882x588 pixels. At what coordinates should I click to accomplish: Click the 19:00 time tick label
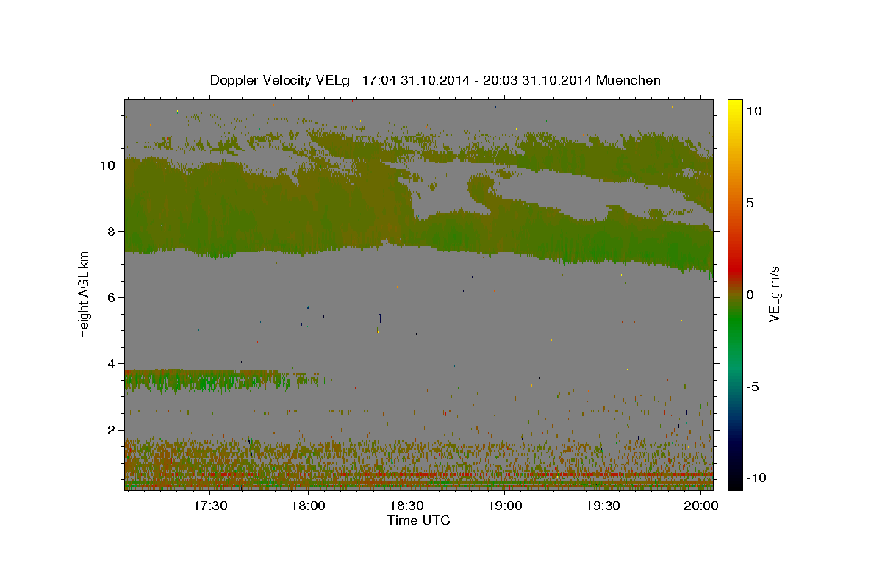505,506
